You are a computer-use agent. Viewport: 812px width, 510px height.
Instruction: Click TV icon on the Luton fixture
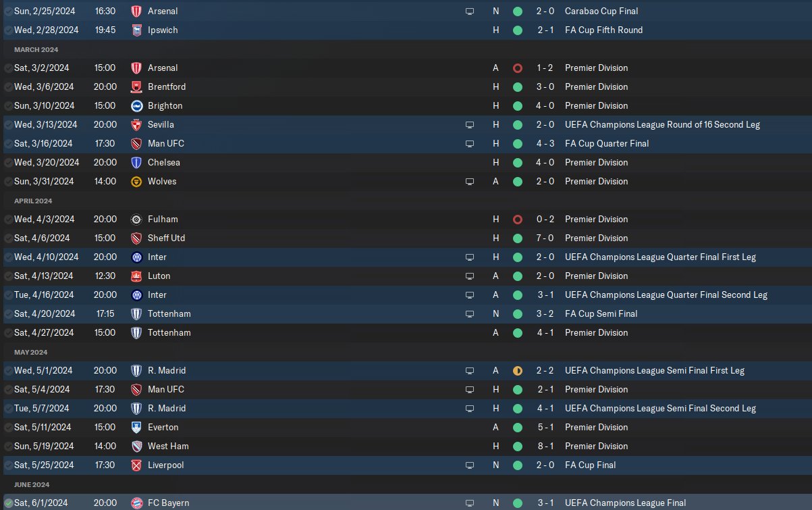click(x=470, y=276)
